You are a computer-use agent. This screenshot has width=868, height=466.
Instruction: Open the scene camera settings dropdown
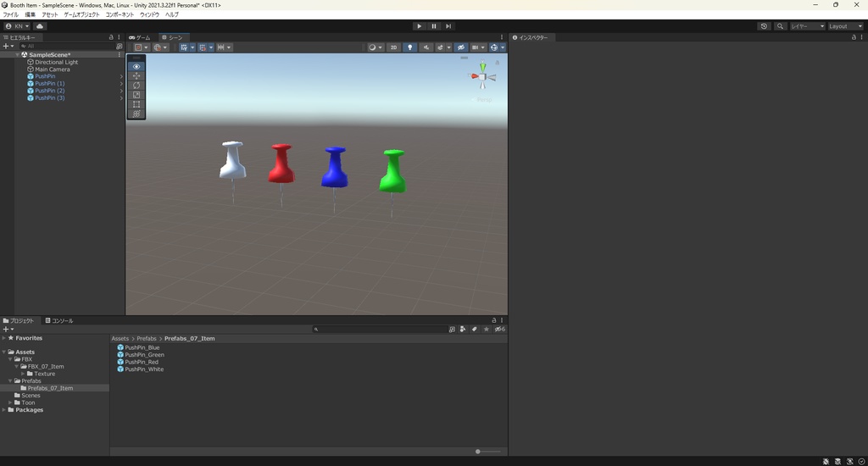click(477, 47)
